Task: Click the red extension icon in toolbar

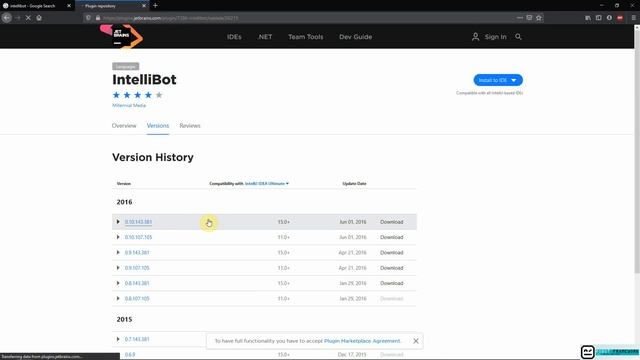Action: (620, 18)
